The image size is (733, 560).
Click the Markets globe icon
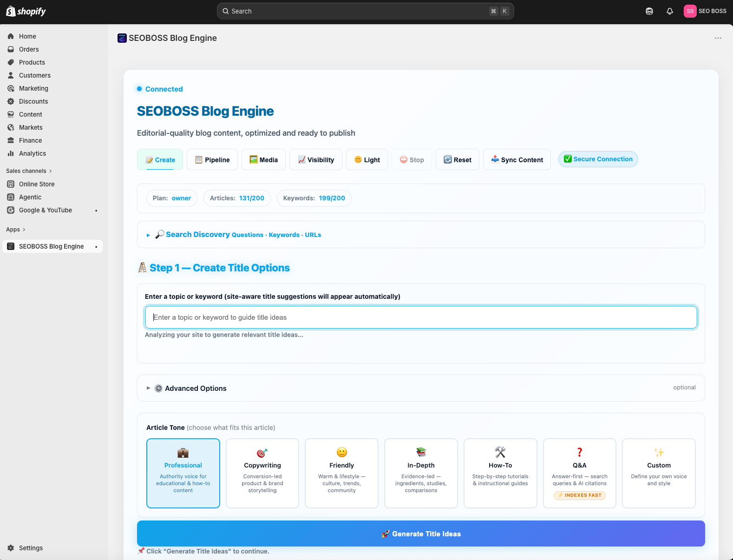tap(11, 127)
